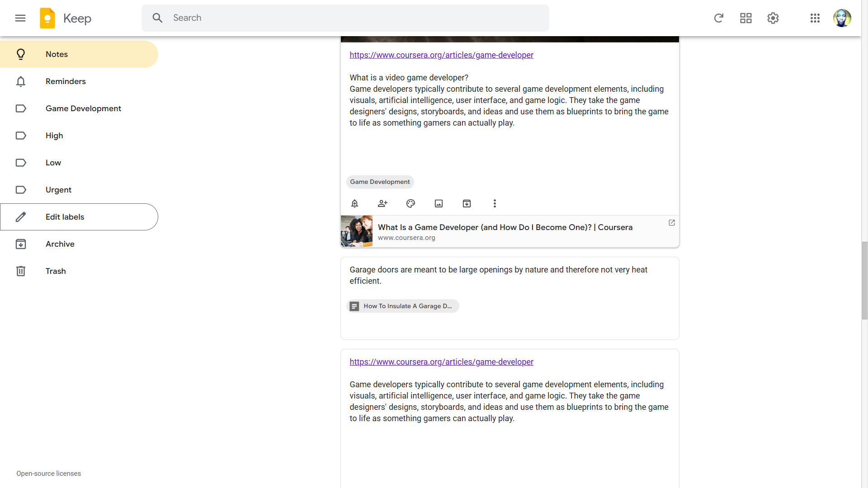
Task: Select the add image icon on note
Action: coord(438,204)
